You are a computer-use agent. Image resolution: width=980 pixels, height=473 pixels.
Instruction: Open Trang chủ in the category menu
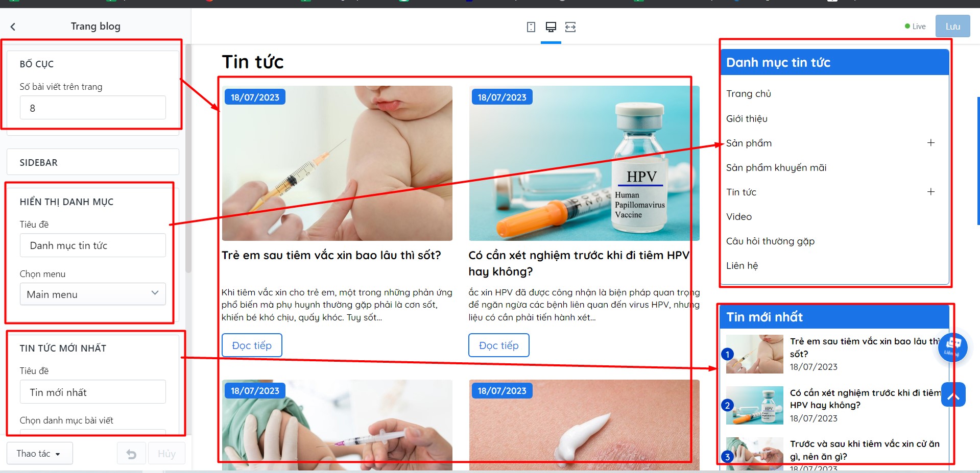tap(749, 94)
